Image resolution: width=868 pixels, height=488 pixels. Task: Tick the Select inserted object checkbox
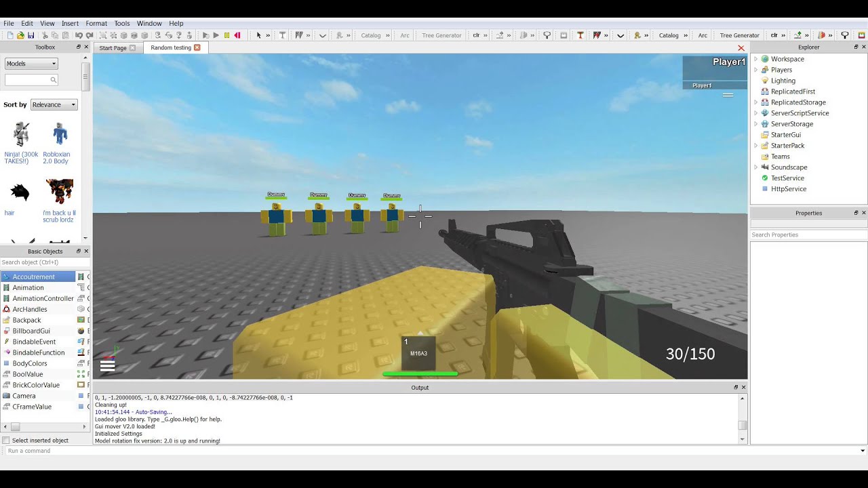pyautogui.click(x=6, y=441)
